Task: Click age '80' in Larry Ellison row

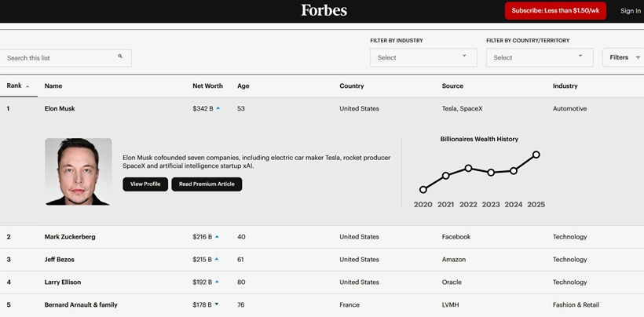Action: click(241, 282)
